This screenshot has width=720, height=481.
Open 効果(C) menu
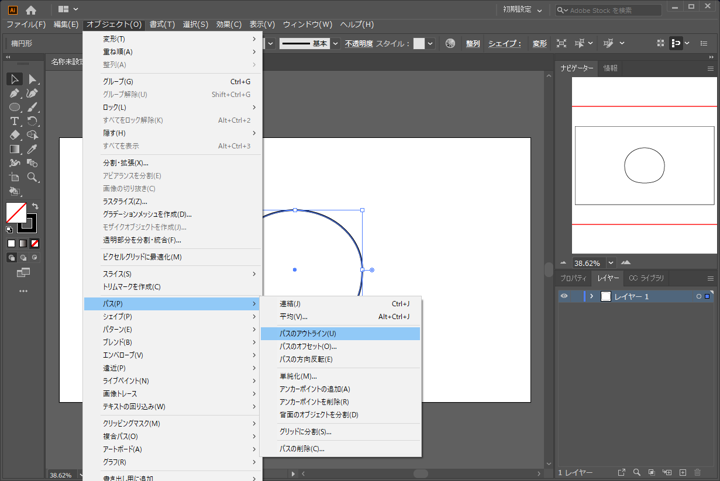point(229,24)
